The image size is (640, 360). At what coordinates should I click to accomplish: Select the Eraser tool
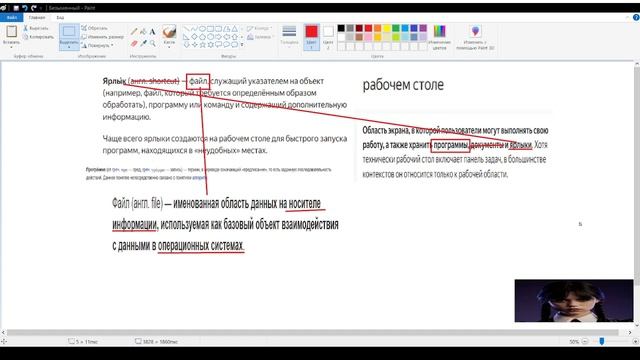pos(134,43)
